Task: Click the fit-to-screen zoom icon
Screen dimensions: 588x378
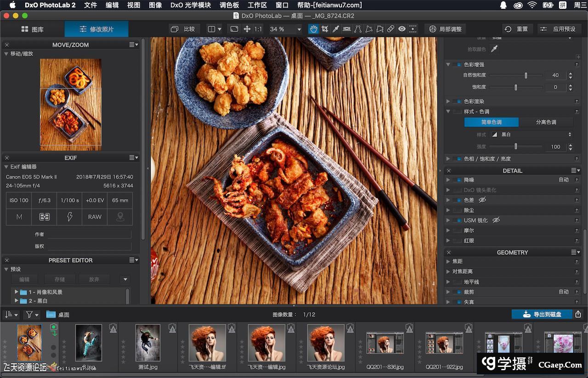Action: tap(234, 29)
